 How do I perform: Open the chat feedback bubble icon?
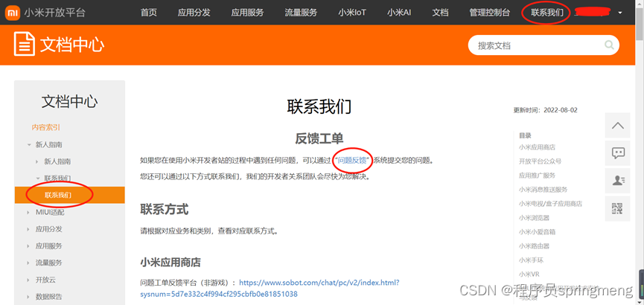pyautogui.click(x=617, y=153)
